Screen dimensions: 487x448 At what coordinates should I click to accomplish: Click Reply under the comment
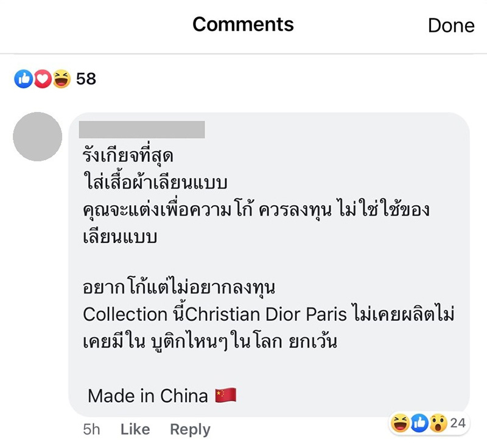click(190, 430)
